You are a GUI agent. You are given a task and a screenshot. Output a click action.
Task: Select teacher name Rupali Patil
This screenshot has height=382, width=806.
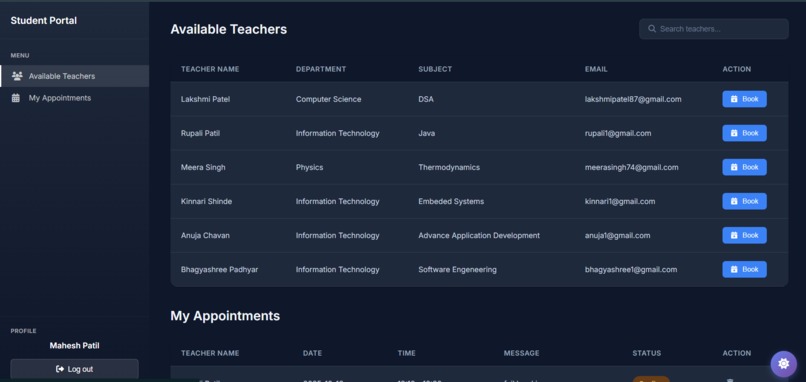click(x=200, y=133)
